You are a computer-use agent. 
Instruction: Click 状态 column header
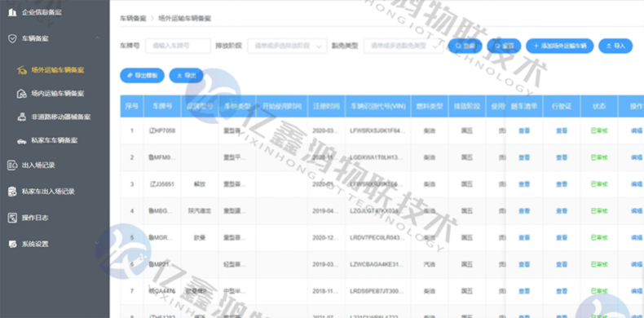(x=599, y=106)
